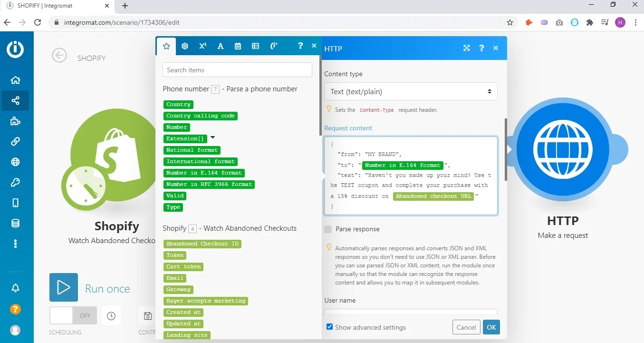Toggle the scheduling ON/OFF switch

tap(73, 315)
